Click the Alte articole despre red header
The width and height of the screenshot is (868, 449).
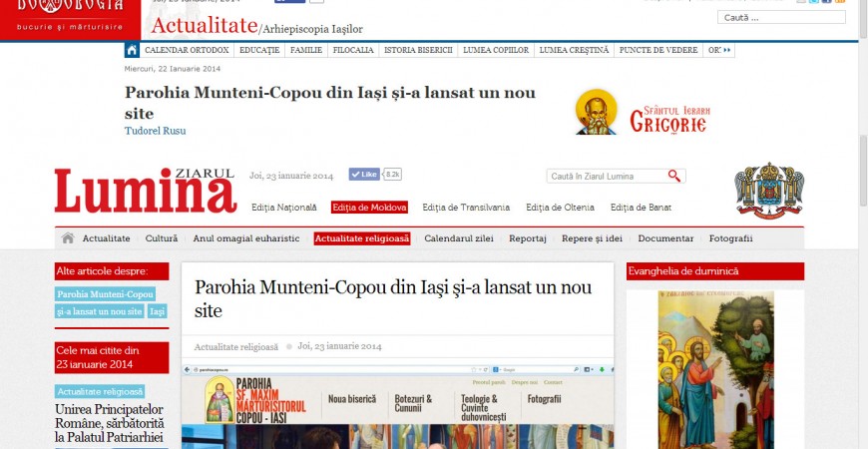click(x=112, y=271)
